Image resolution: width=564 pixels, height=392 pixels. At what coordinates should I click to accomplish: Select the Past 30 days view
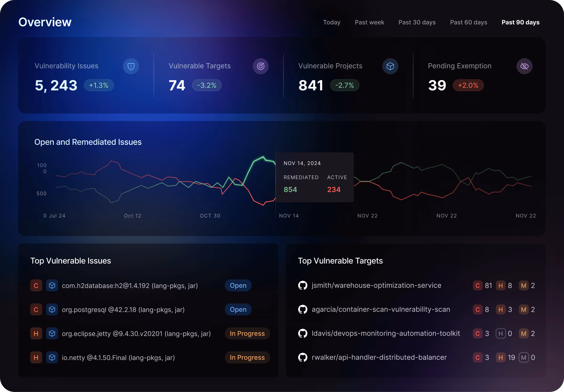pyautogui.click(x=417, y=22)
